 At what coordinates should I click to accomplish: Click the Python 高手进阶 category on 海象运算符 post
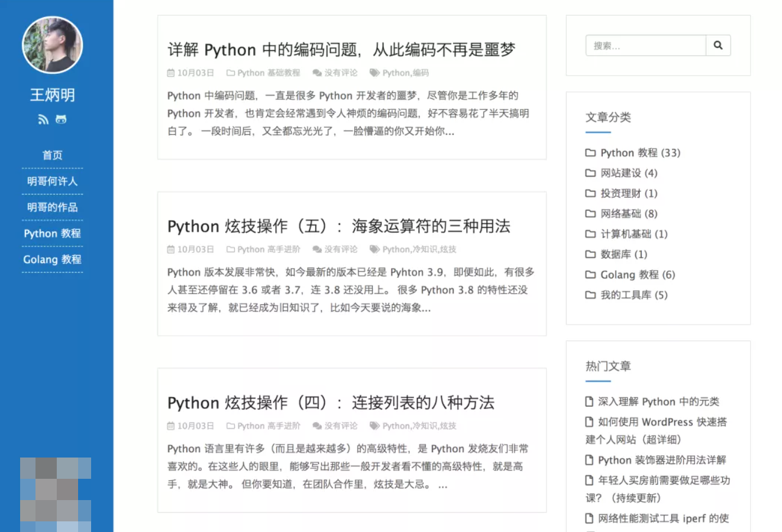click(x=269, y=249)
